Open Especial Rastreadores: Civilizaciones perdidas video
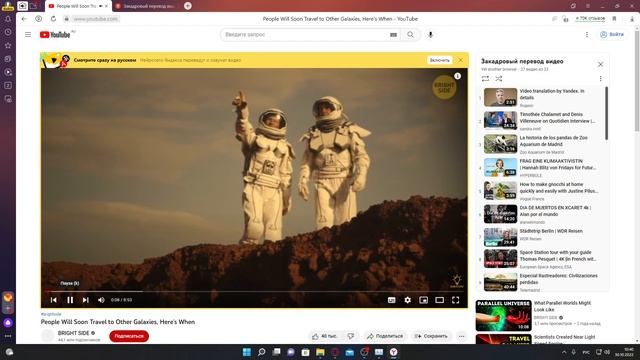The image size is (640, 360). pos(541,282)
